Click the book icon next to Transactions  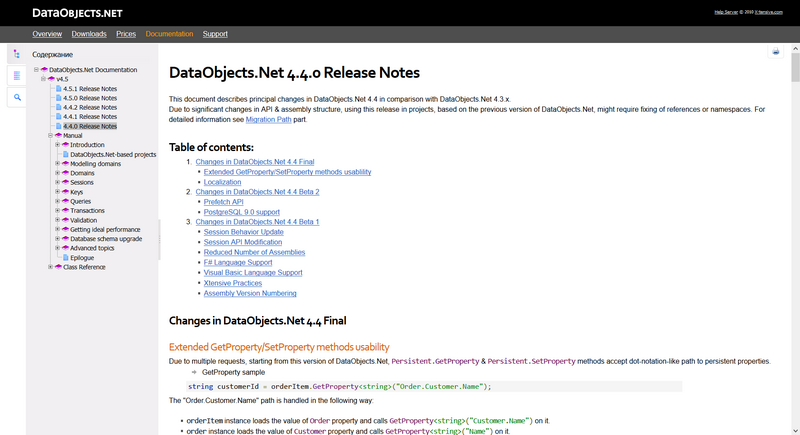(x=65, y=210)
